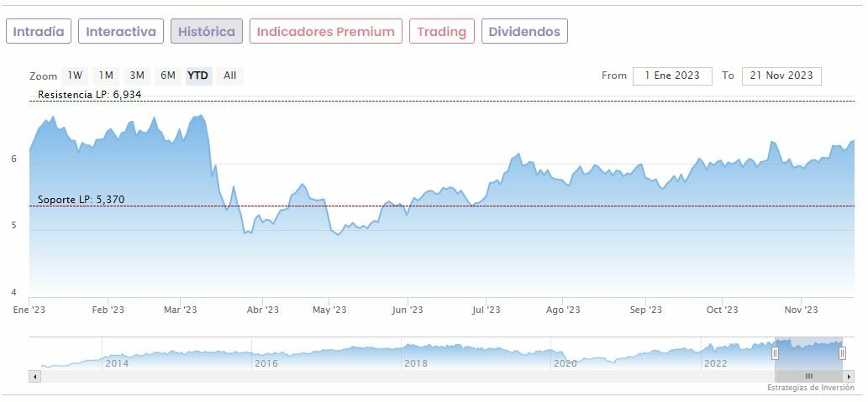Set zoom range to 1M
The height and width of the screenshot is (402, 868).
(x=106, y=76)
